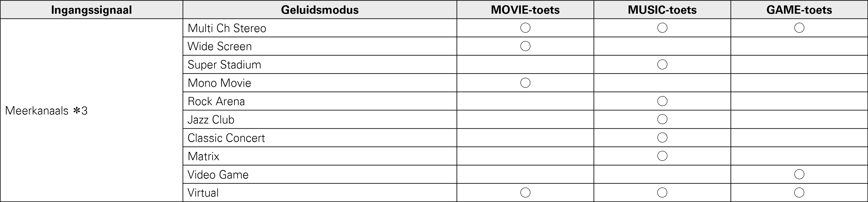Select the Classic Concert MUSIC-toets circle
868x202 pixels.
(662, 137)
